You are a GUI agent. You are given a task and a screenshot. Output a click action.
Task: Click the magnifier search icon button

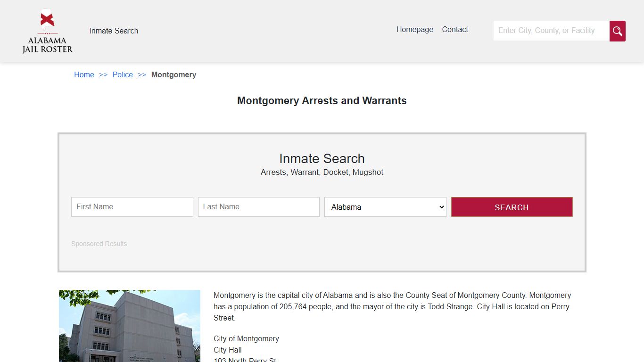(617, 31)
